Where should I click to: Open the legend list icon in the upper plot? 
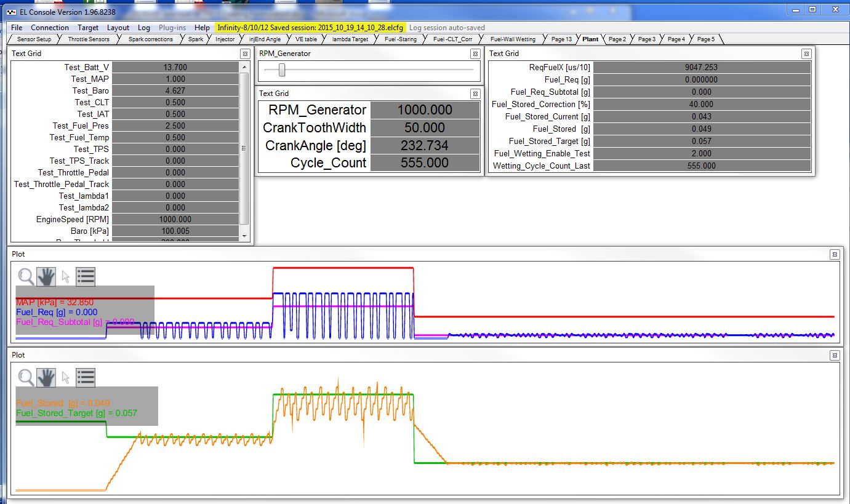click(x=86, y=276)
